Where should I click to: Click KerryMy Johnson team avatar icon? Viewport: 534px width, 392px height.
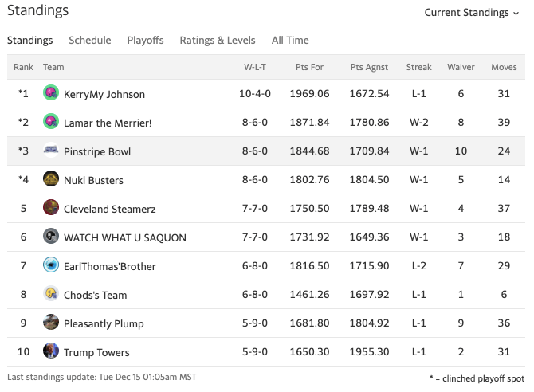51,93
